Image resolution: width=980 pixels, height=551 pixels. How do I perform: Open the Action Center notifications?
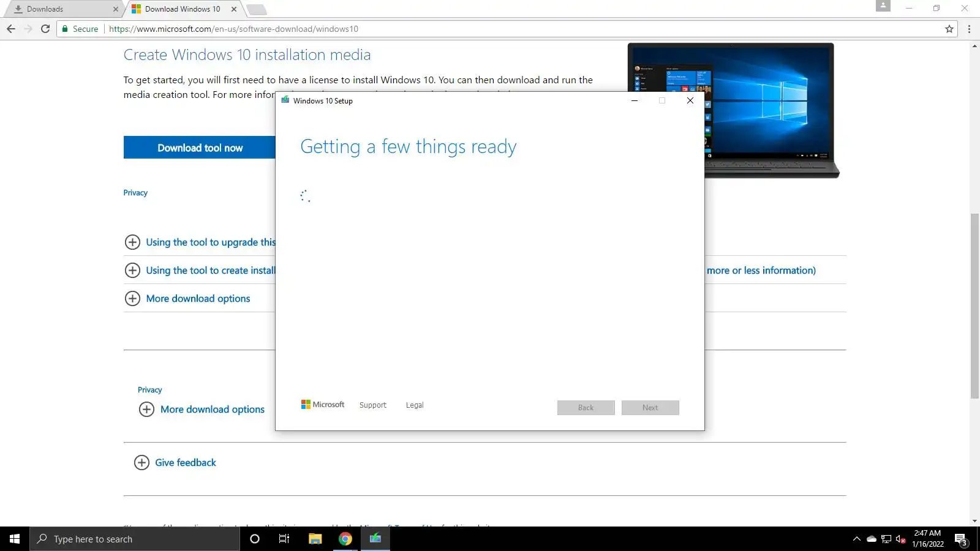click(961, 539)
